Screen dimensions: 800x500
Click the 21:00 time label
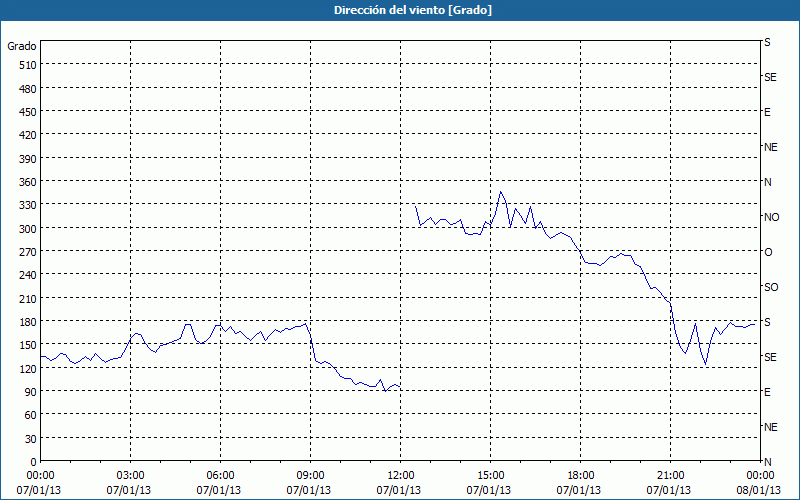[670, 476]
